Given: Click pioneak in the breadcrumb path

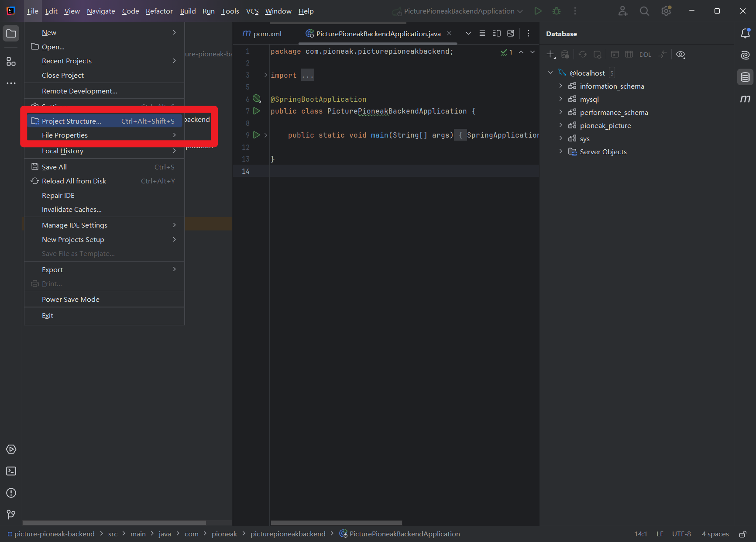Looking at the screenshot, I should pos(224,534).
